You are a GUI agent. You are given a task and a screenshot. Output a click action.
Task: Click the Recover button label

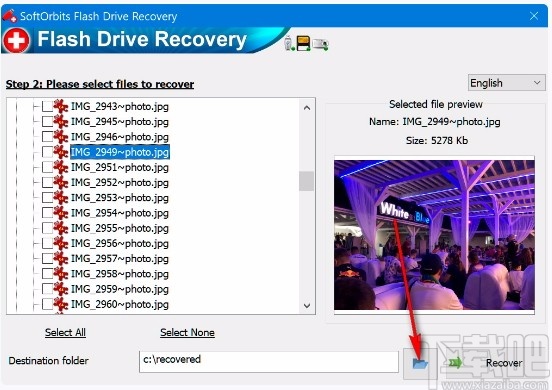[x=504, y=363]
